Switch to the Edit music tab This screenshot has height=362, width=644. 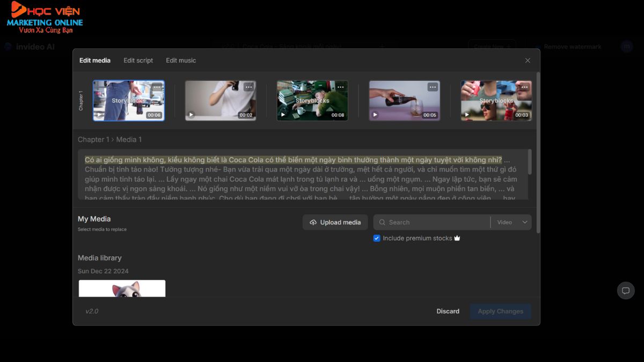(181, 61)
